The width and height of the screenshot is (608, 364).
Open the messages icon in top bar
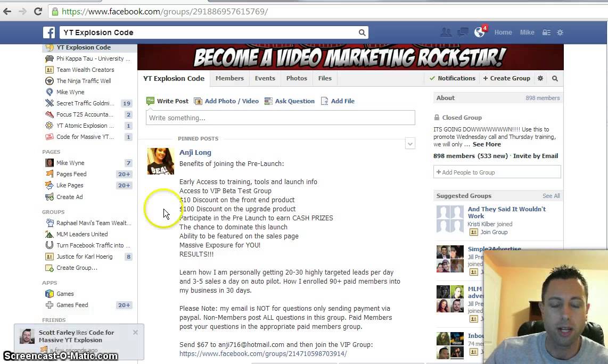coord(463,32)
